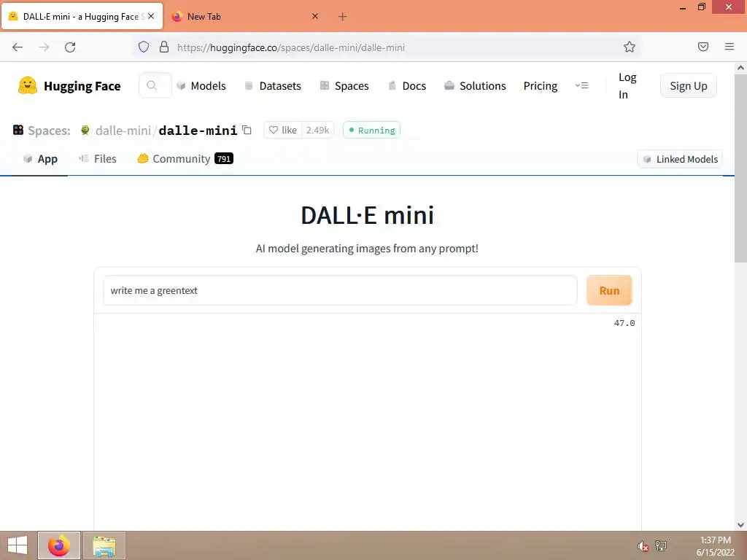Open the Linked Models button

pos(680,159)
